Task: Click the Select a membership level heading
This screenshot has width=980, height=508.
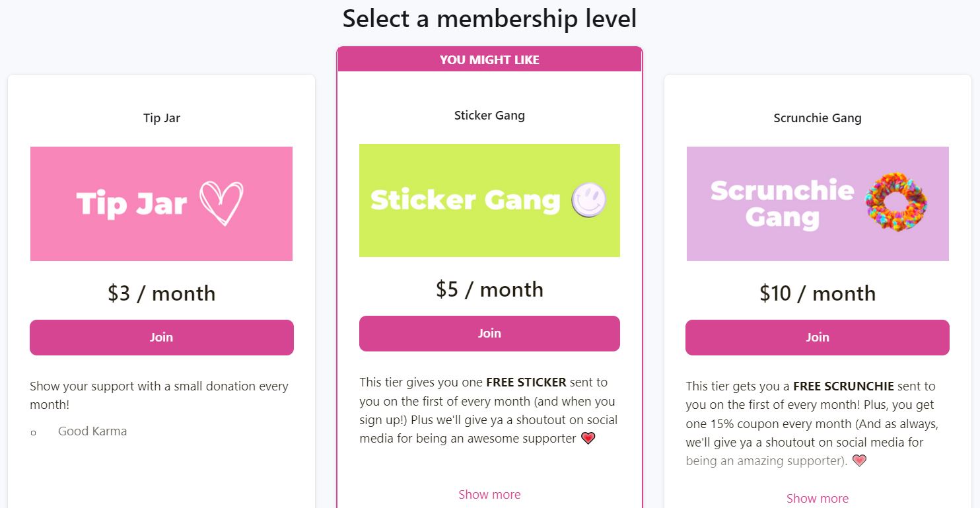Action: (x=489, y=18)
